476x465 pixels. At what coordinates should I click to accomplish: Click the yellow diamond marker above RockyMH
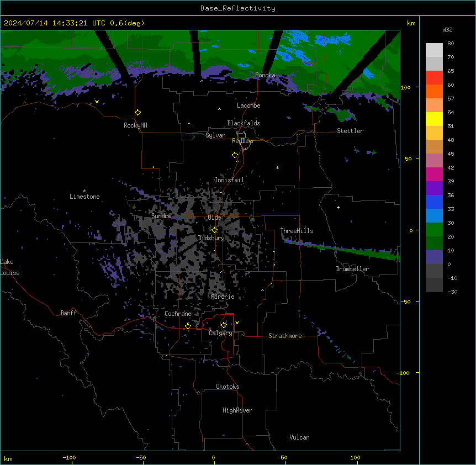[138, 113]
